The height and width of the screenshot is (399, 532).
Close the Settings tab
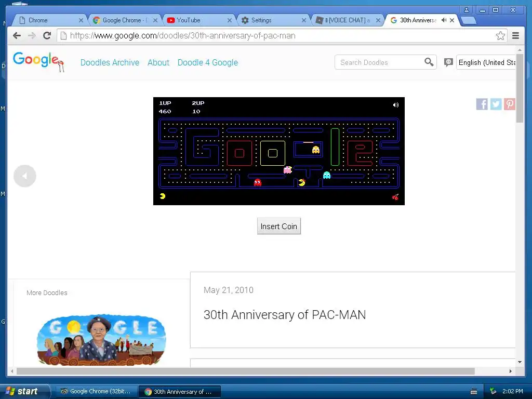303,20
